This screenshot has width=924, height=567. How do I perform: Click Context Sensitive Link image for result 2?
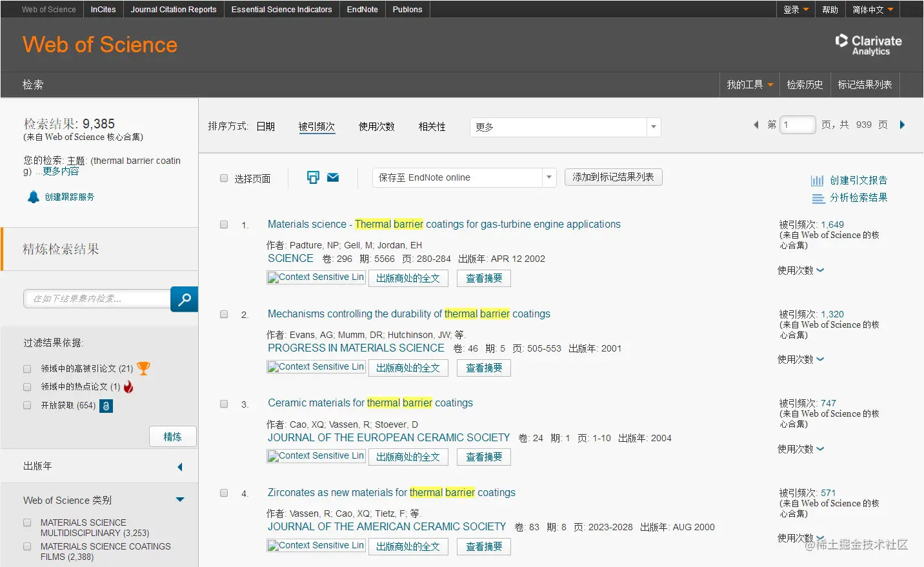click(x=316, y=367)
